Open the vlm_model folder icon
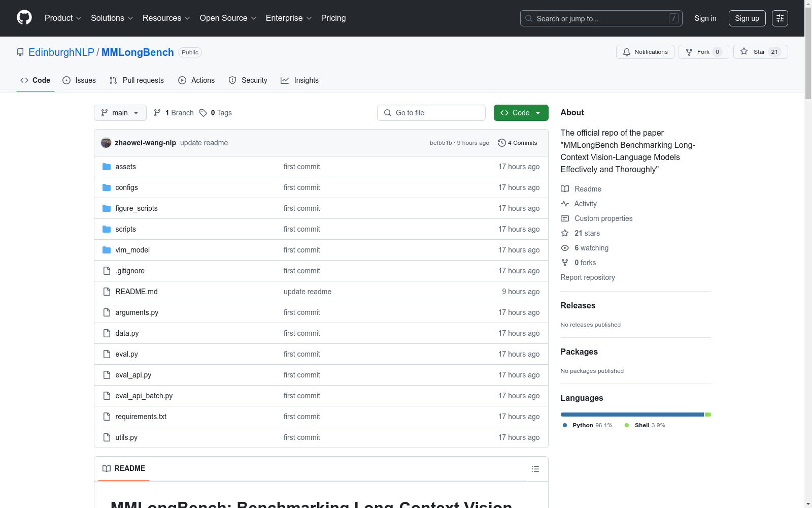812x508 pixels. (107, 250)
